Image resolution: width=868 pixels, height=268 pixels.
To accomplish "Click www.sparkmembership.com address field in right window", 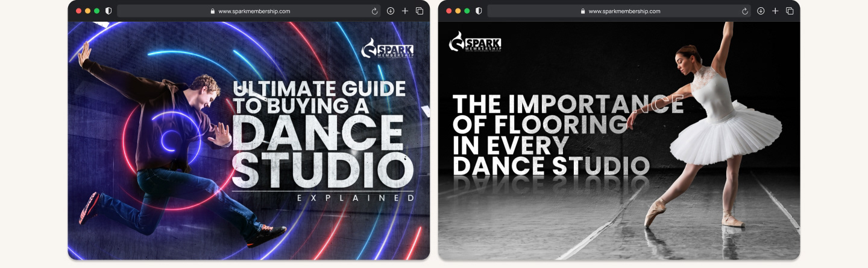I will click(x=619, y=11).
